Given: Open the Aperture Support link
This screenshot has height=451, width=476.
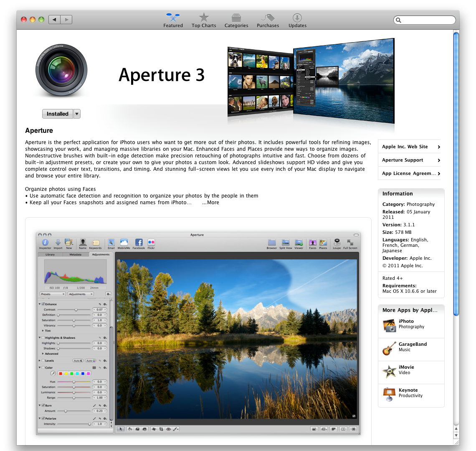Looking at the screenshot, I should pyautogui.click(x=409, y=160).
